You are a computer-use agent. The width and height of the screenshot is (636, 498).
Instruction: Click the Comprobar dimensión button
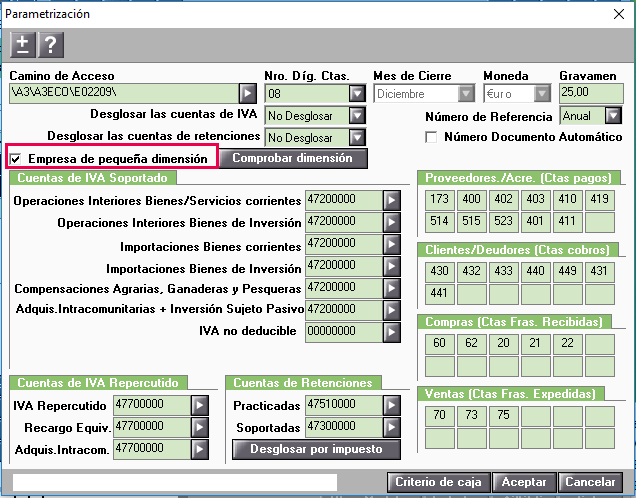point(292,158)
